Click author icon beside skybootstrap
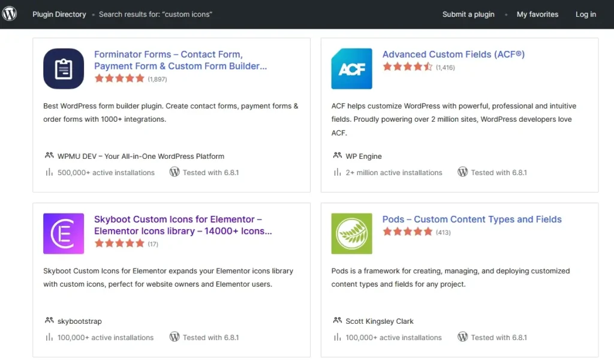Viewport: 614px width, 364px height. tap(49, 320)
